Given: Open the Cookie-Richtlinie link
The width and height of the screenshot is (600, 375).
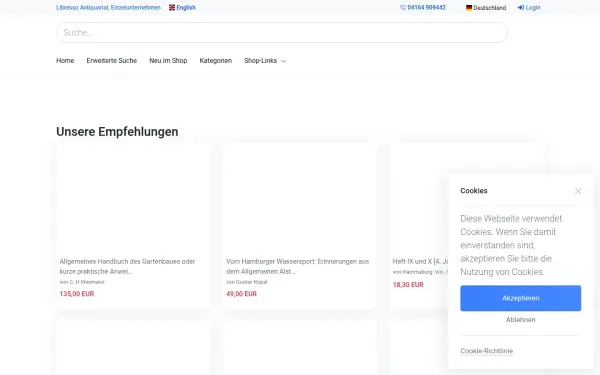Looking at the screenshot, I should (486, 351).
